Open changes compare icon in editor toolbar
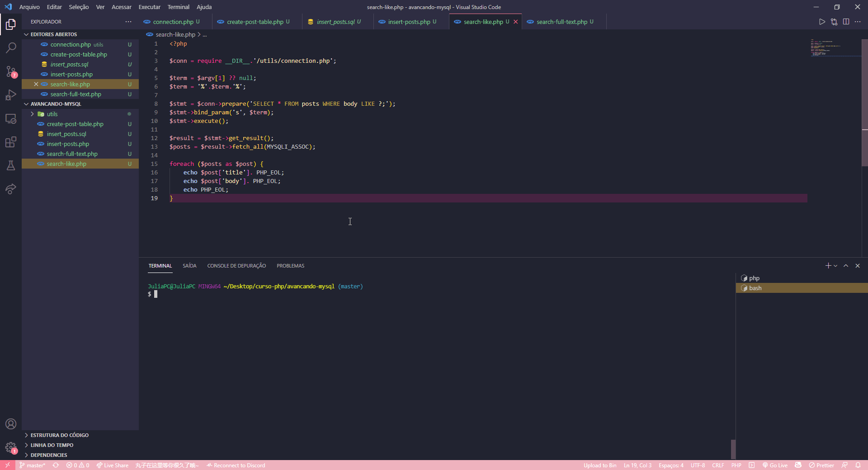Image resolution: width=868 pixels, height=470 pixels. [834, 22]
